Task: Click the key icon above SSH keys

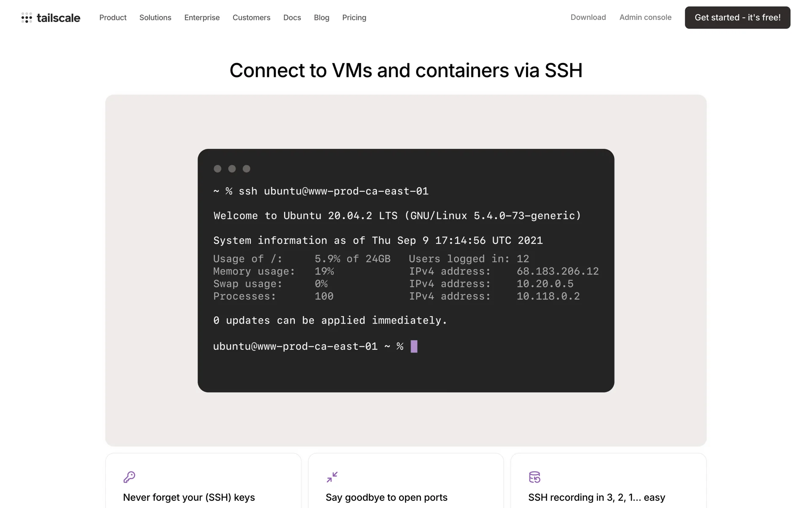Action: (x=129, y=477)
